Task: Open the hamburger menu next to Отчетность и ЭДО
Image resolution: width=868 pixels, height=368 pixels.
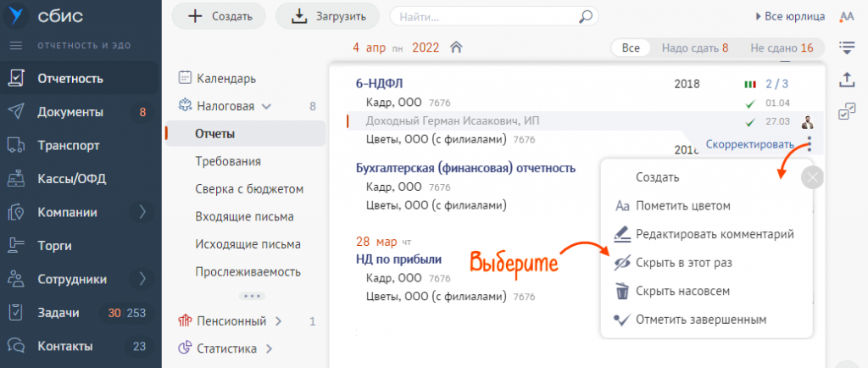Action: coord(16,46)
